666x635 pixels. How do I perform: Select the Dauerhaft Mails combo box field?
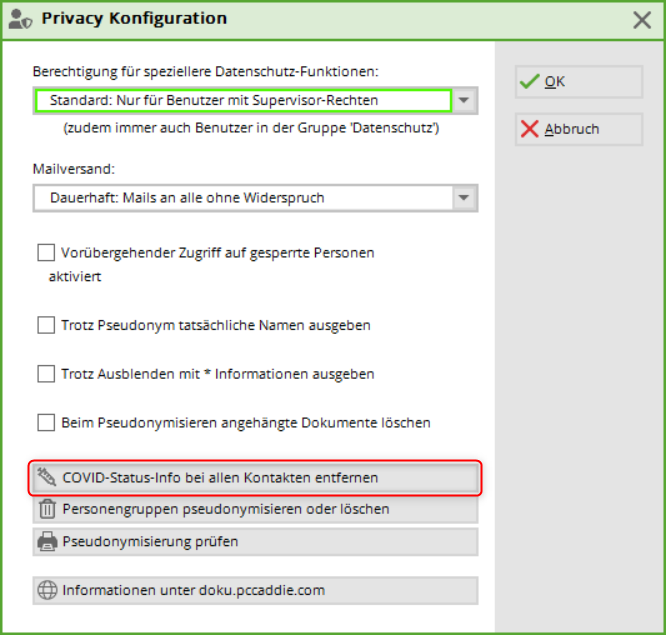[242, 198]
